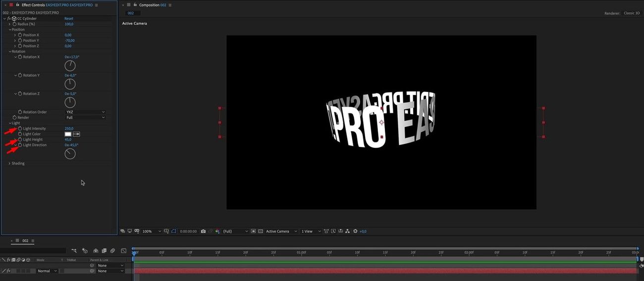This screenshot has height=281, width=644.
Task: Expand the Shading property group
Action: (x=9, y=163)
